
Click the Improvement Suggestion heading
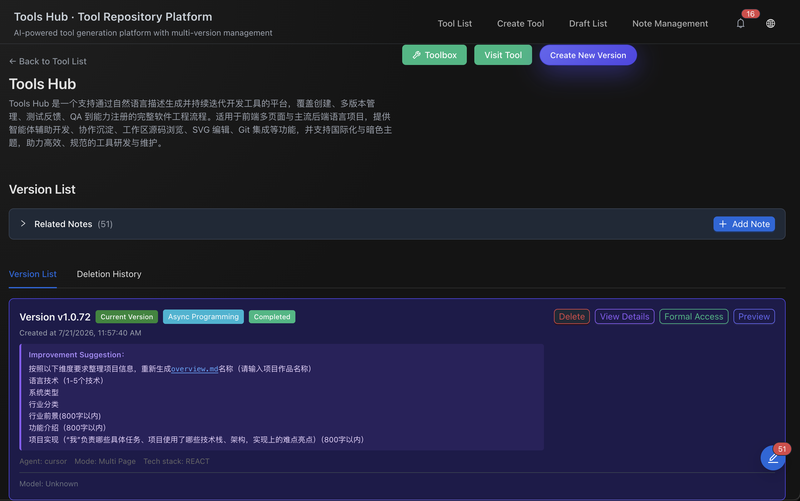pos(76,355)
